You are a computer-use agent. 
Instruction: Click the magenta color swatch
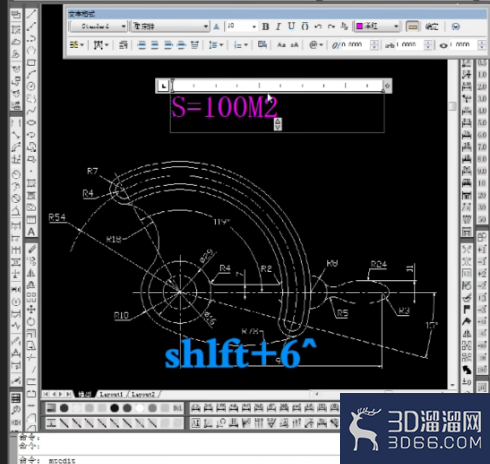pyautogui.click(x=359, y=26)
